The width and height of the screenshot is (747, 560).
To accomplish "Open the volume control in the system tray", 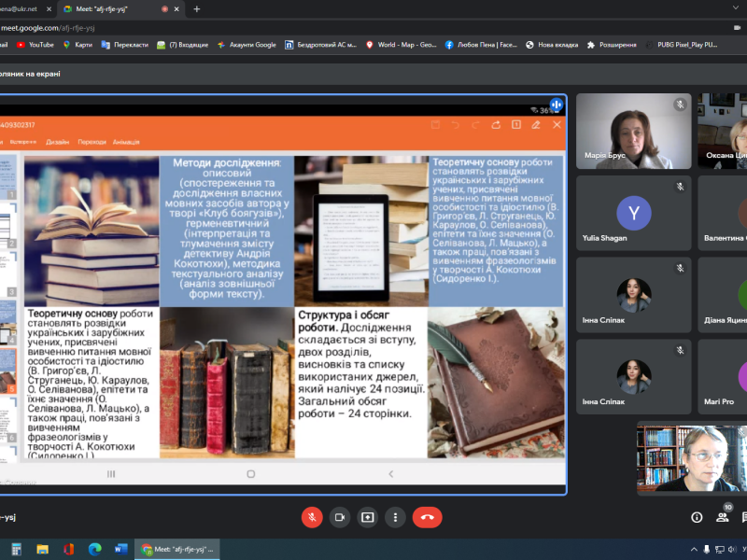I will click(730, 549).
